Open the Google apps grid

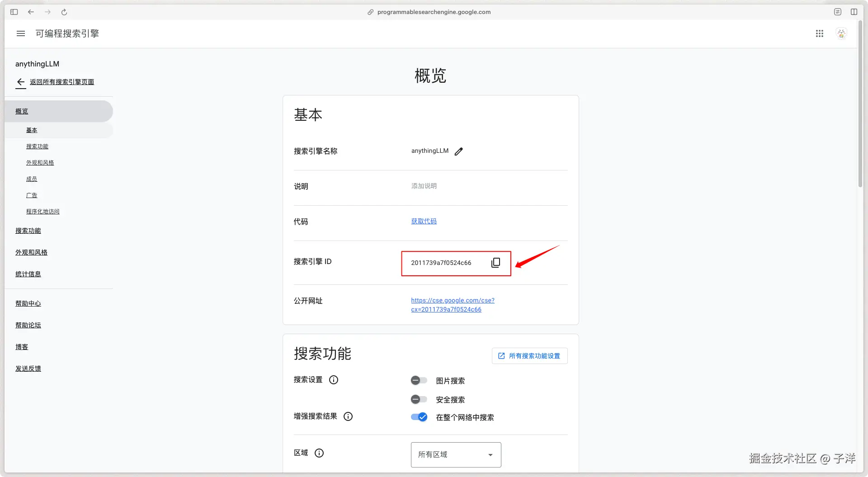pos(820,33)
